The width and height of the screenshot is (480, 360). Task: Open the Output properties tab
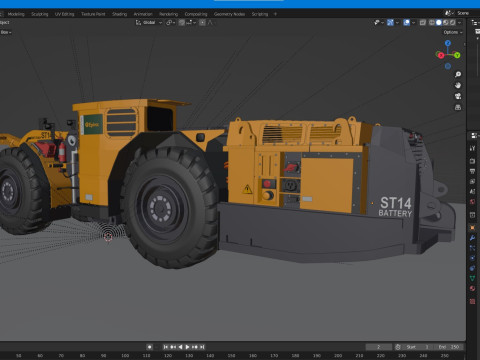472,171
